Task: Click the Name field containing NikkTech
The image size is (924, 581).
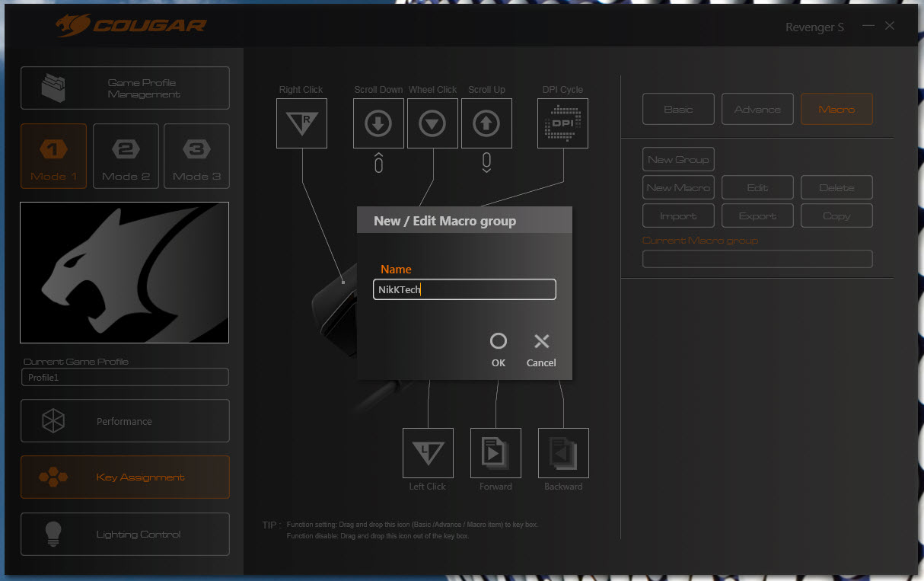Action: [x=464, y=289]
